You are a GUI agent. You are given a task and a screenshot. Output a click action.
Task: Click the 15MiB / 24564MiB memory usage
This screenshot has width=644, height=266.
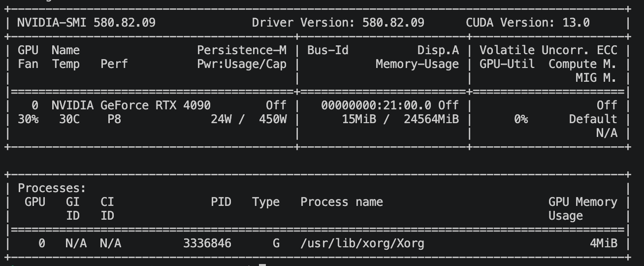[400, 119]
